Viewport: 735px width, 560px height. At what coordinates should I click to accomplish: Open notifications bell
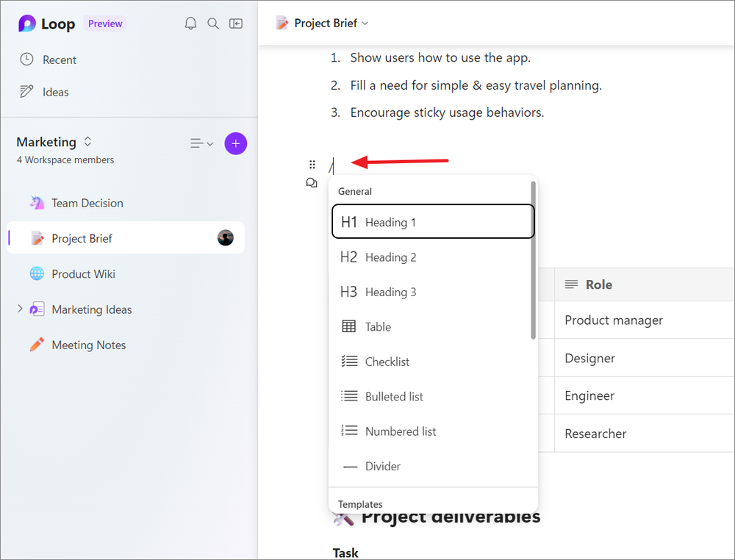(190, 24)
